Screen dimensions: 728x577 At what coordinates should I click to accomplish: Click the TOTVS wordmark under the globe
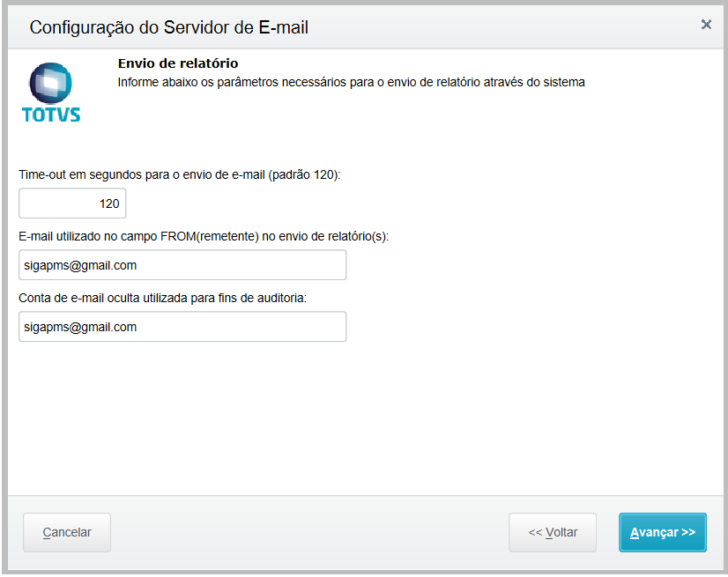(51, 115)
